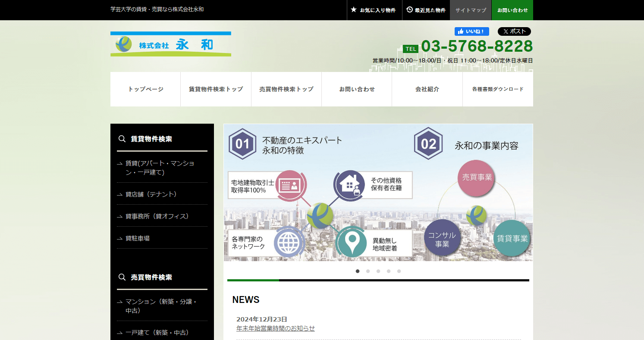Image resolution: width=644 pixels, height=340 pixels.
Task: Open the 年末年始営業時間のお知らせ news link
Action: coord(275,328)
